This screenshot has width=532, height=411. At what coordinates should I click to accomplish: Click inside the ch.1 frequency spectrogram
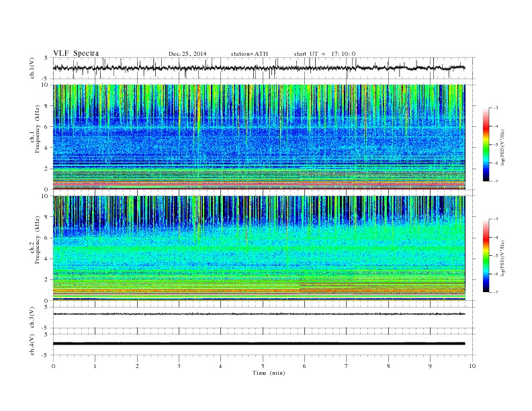pos(259,137)
